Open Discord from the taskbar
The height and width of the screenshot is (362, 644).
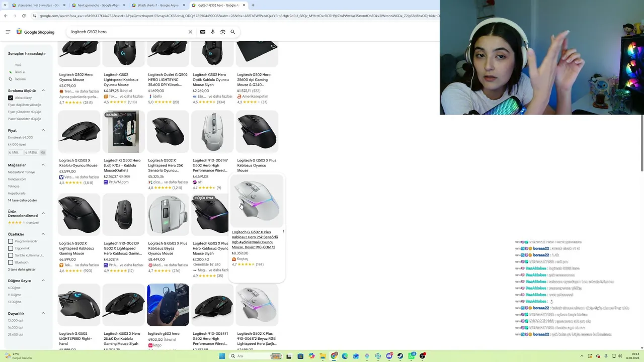(x=389, y=356)
